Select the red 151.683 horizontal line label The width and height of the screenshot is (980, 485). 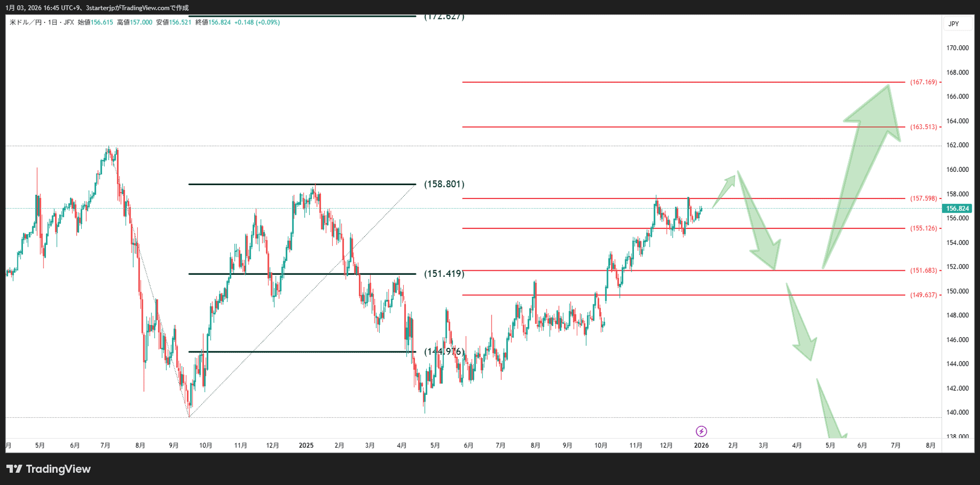pos(923,271)
